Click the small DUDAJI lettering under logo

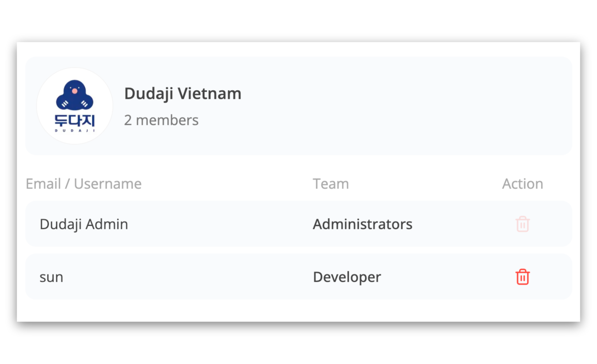(x=75, y=130)
